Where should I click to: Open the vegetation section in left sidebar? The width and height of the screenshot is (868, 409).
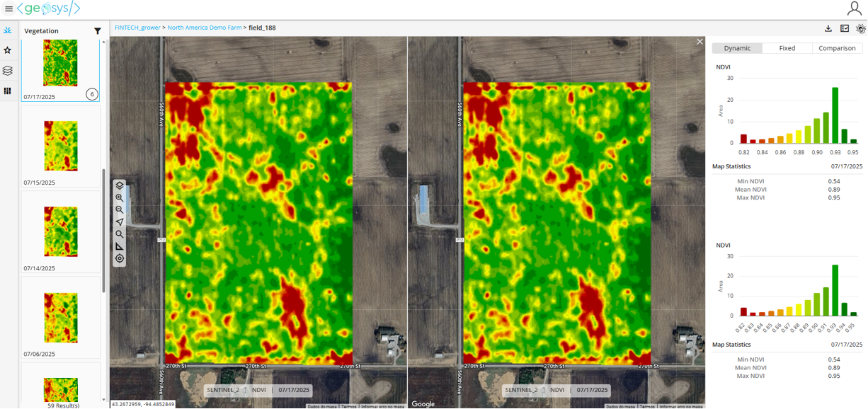coord(8,30)
